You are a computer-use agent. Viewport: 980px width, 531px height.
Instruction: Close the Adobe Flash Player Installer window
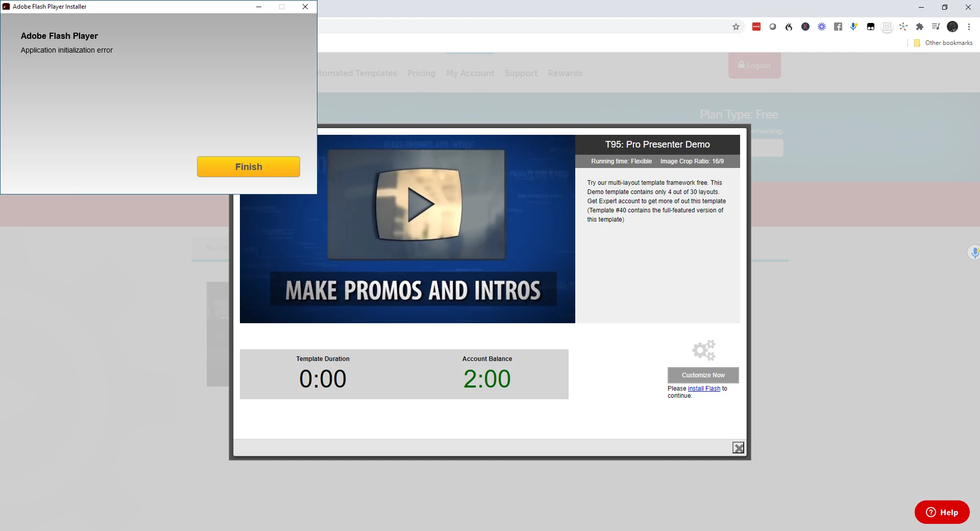[x=305, y=7]
